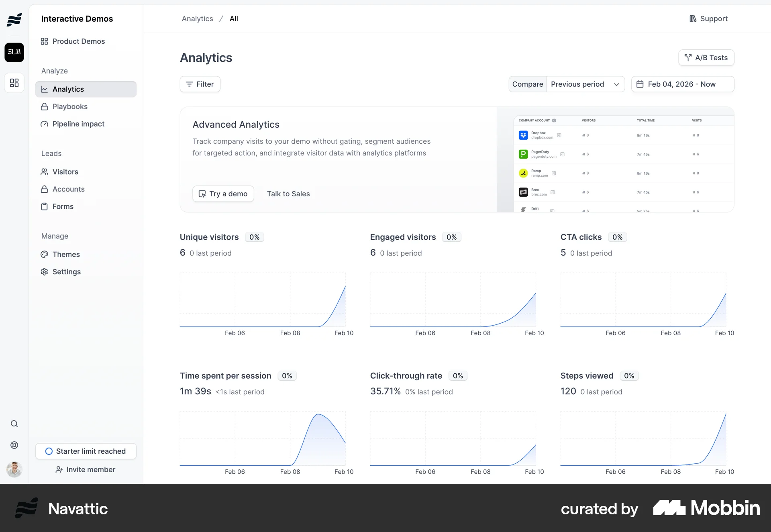Open Support via the chart icon

pyautogui.click(x=693, y=18)
